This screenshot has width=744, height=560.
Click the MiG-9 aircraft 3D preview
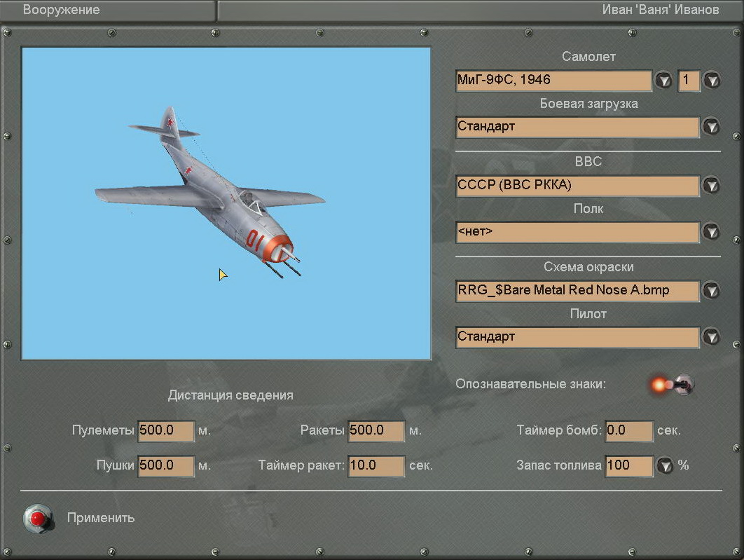tap(226, 203)
